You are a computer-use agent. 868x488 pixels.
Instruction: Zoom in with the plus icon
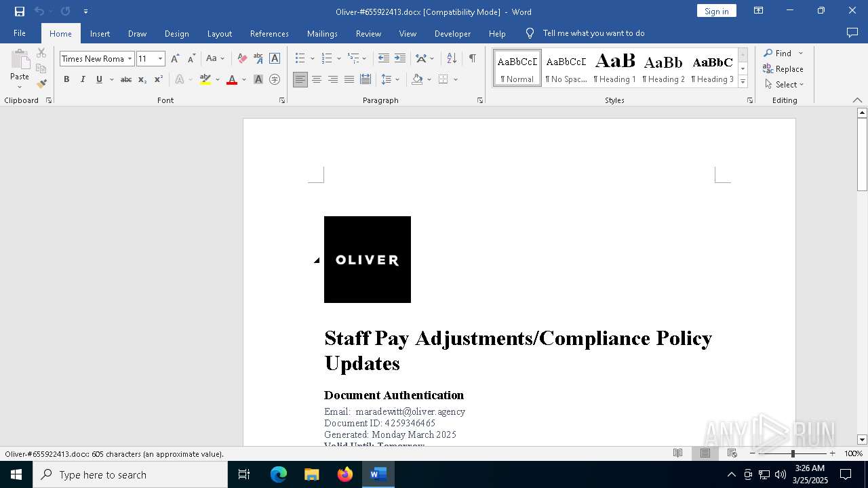click(833, 453)
